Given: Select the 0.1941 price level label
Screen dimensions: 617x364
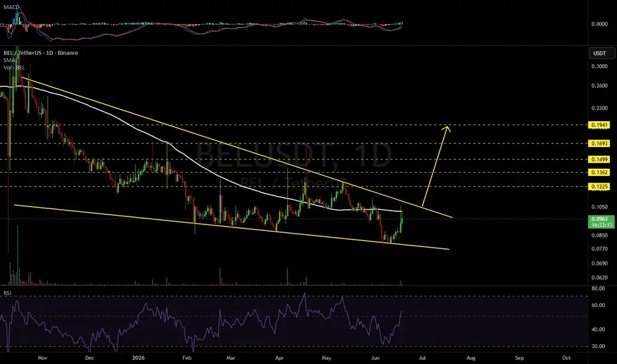Looking at the screenshot, I should 599,125.
